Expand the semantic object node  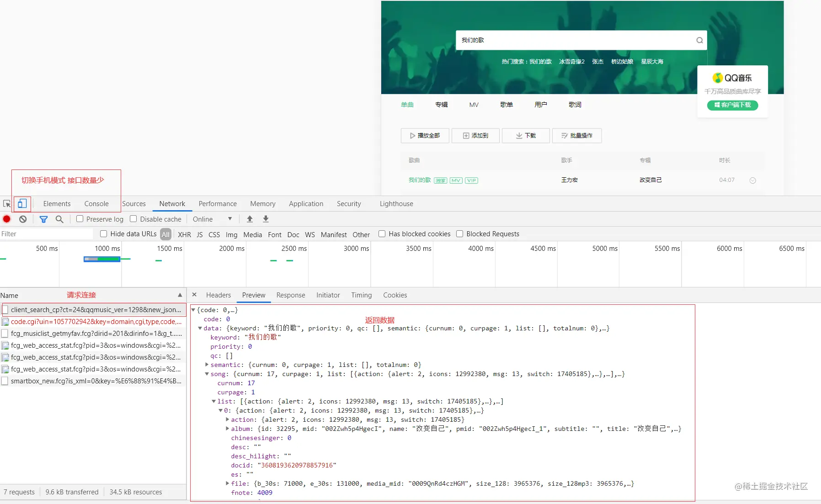(207, 365)
